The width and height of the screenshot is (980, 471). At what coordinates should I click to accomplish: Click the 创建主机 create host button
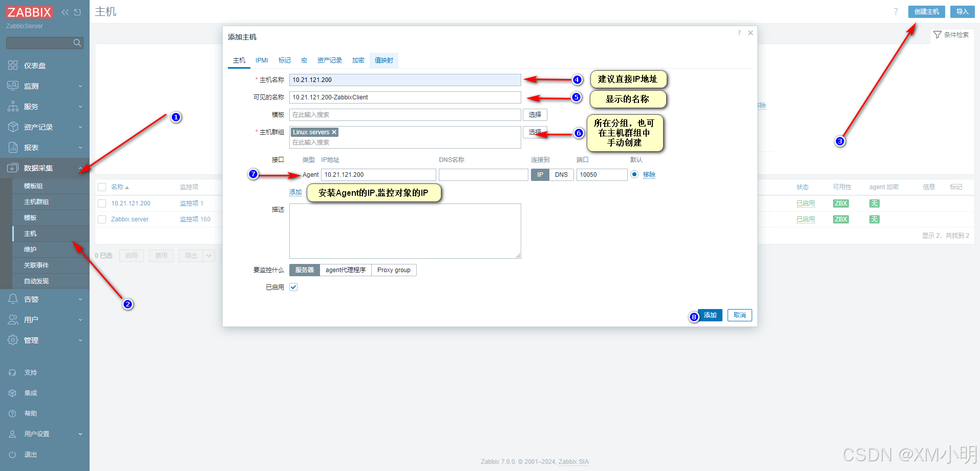pos(927,12)
